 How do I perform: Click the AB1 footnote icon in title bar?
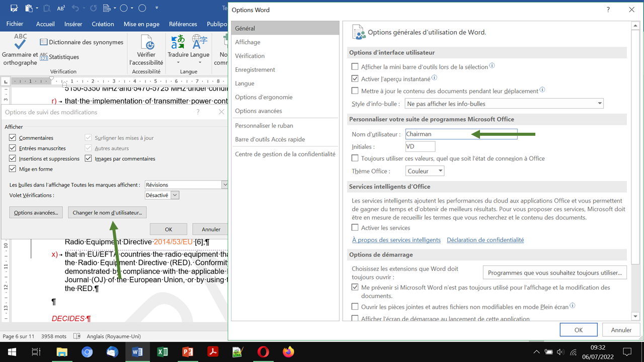click(x=61, y=8)
